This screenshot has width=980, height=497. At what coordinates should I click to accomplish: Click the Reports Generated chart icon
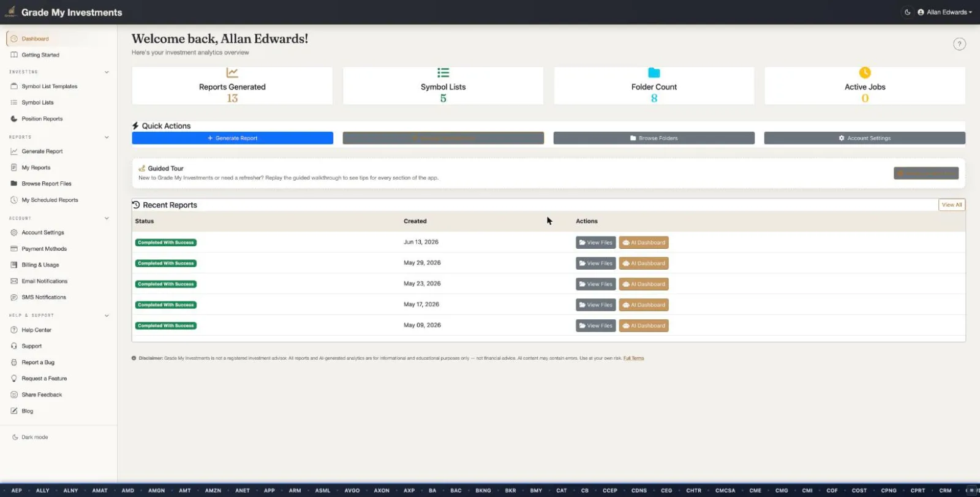click(232, 73)
